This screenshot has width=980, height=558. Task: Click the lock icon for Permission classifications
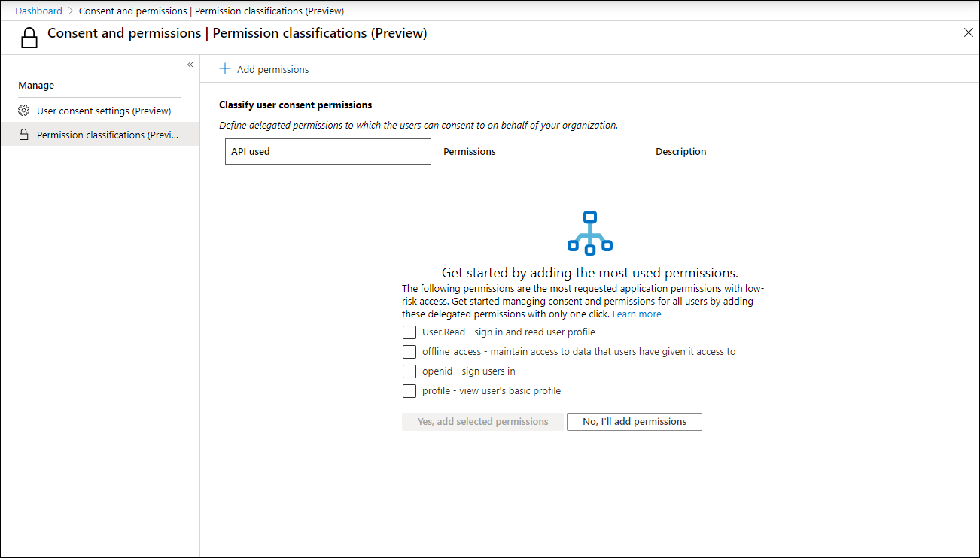[x=23, y=135]
